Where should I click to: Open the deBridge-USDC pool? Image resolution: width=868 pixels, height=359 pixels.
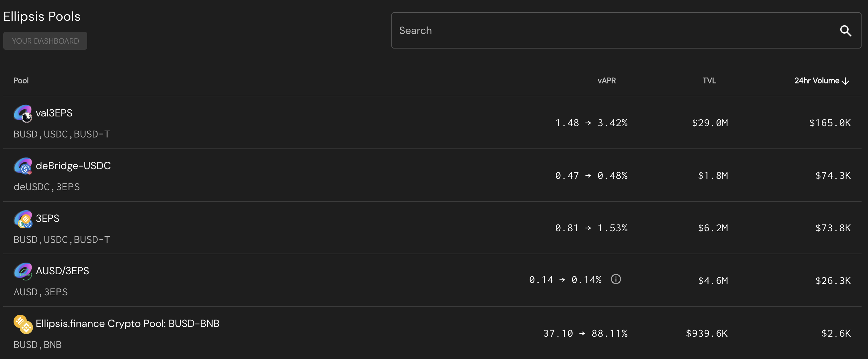73,166
